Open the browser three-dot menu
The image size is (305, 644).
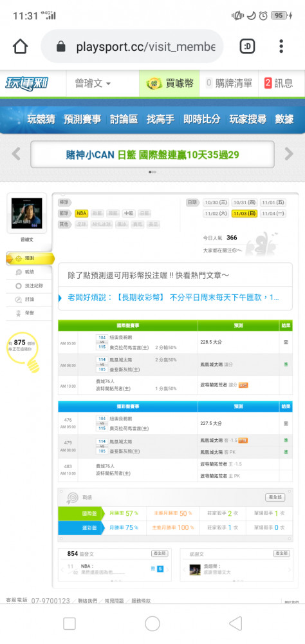(x=281, y=46)
